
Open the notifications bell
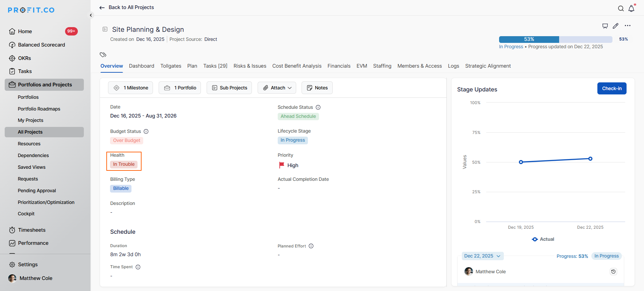pyautogui.click(x=631, y=9)
